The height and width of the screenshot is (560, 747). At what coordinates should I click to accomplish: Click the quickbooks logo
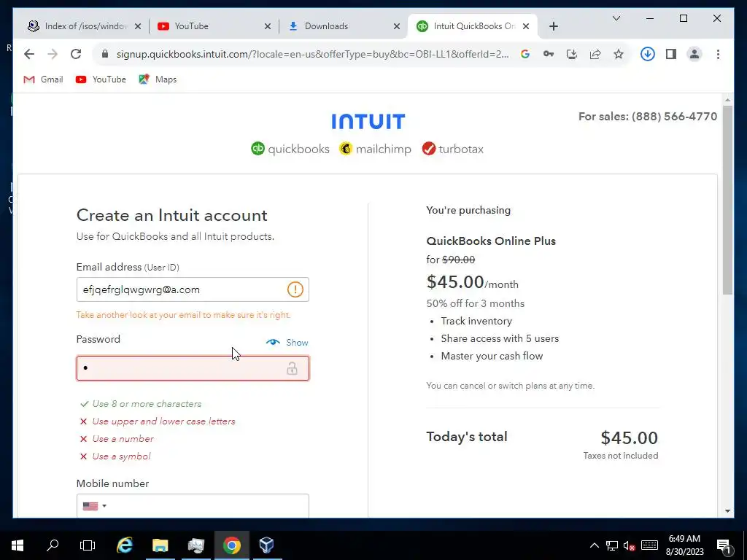coord(290,149)
